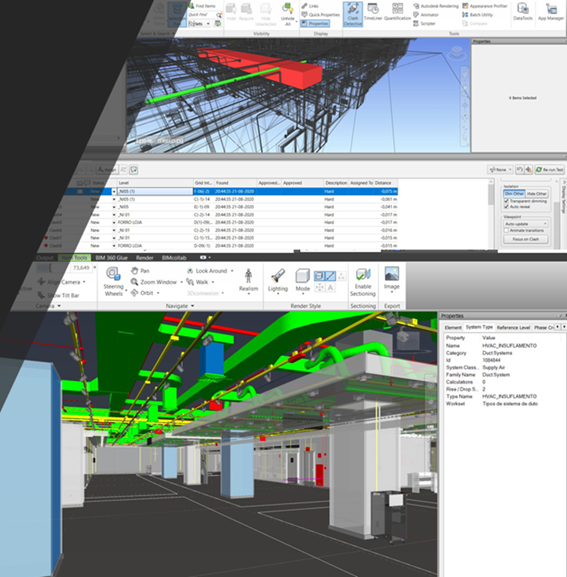This screenshot has width=567, height=577.
Task: Expand the Navigate panel arrow
Action: (192, 306)
